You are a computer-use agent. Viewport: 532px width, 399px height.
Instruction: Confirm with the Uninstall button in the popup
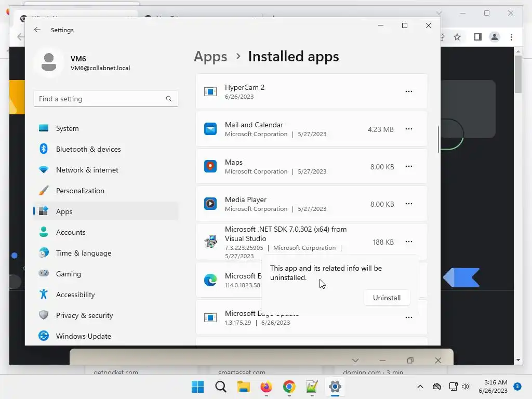[387, 298]
